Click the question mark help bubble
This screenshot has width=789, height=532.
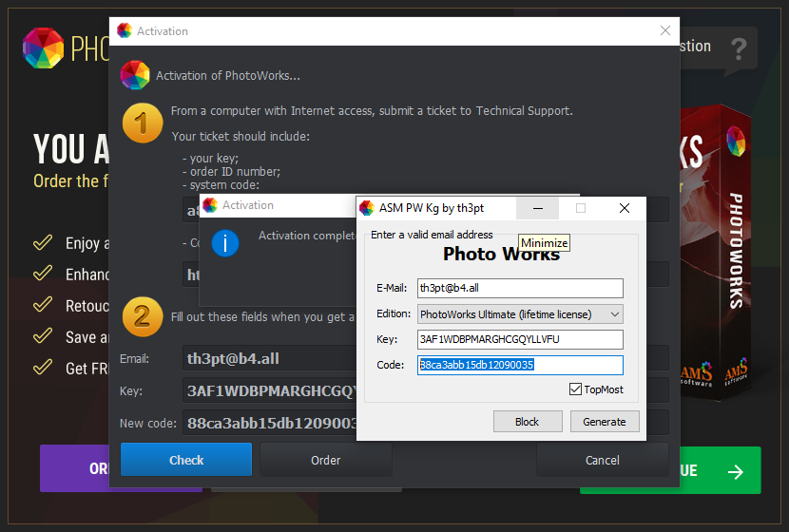click(739, 48)
